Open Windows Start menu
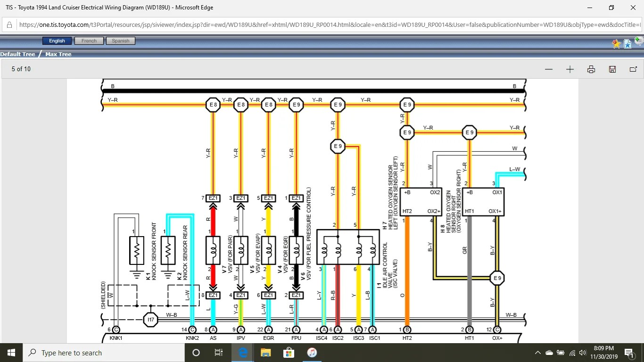Screen dimensions: 644x362 click(x=11, y=353)
